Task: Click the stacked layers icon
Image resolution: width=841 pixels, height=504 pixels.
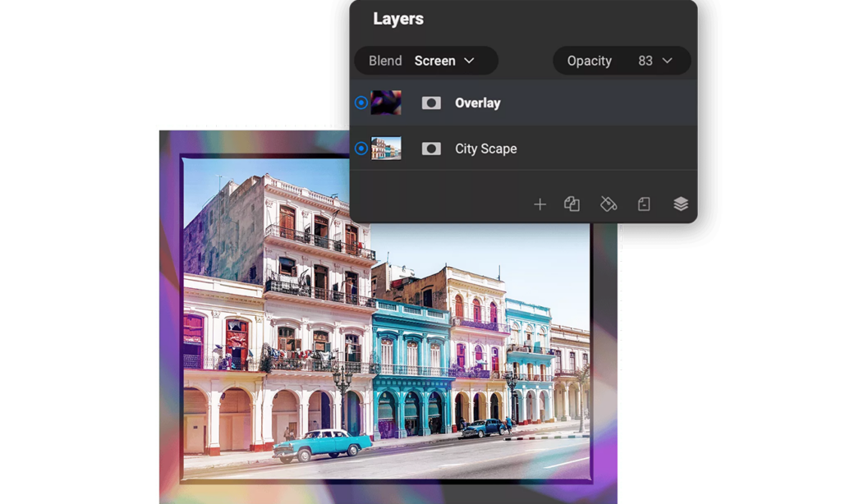Action: click(681, 204)
